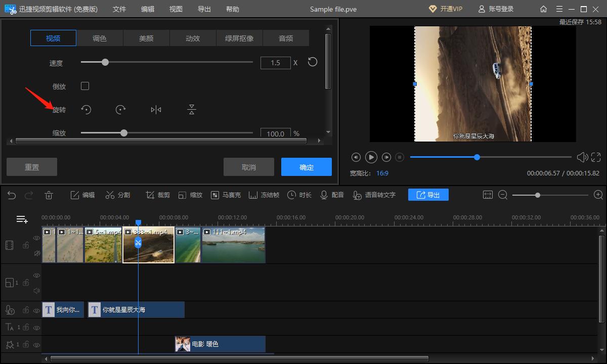Lock the picture-in-picture track
607x364 pixels.
pos(25,283)
